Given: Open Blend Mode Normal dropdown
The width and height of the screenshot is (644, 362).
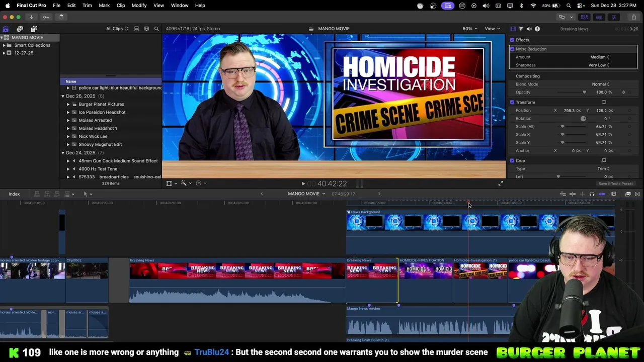Looking at the screenshot, I should point(600,84).
